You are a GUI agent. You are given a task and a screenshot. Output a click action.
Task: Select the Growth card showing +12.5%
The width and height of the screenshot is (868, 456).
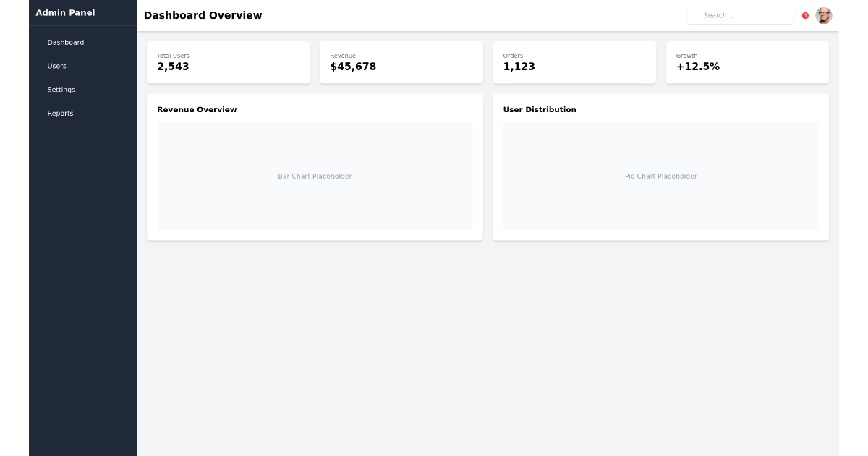[747, 62]
